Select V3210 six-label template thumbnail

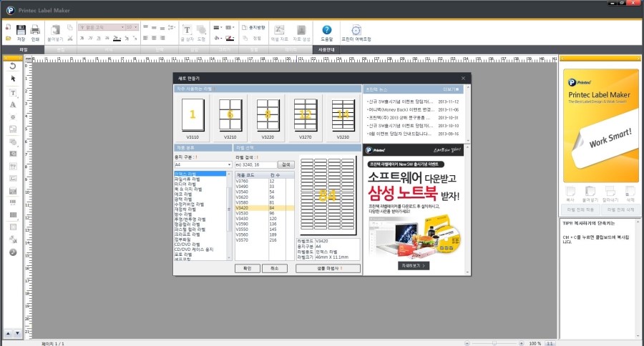(230, 118)
